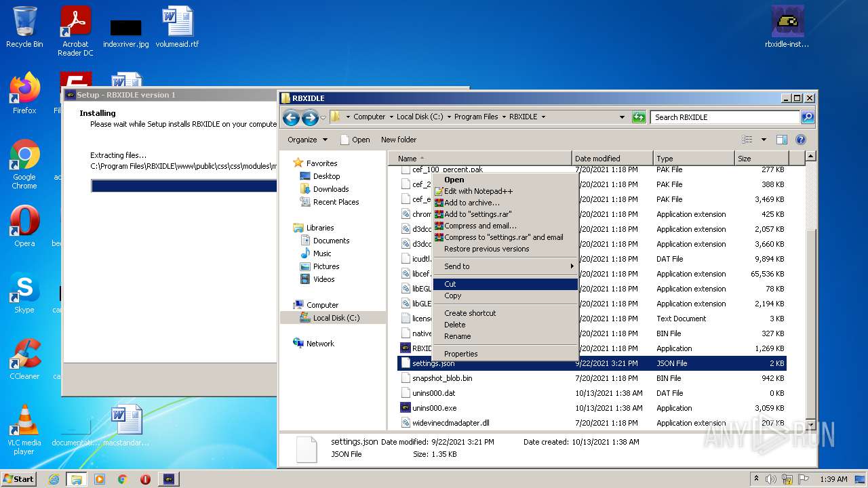Launch VLC media player shortcut
Image resolution: width=868 pixels, height=488 pixels.
pyautogui.click(x=24, y=430)
